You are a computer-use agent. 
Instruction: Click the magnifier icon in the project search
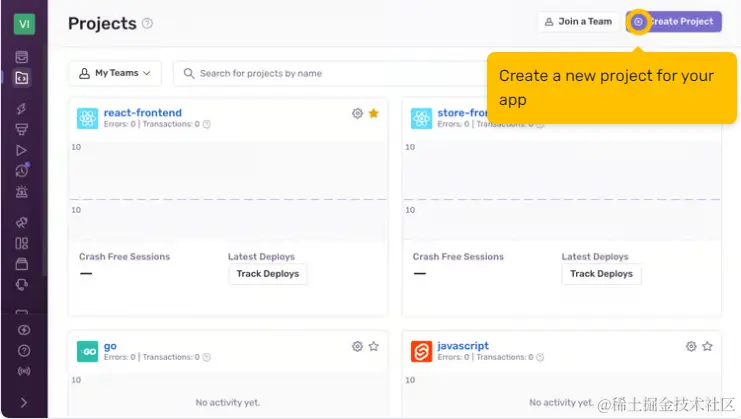[189, 73]
